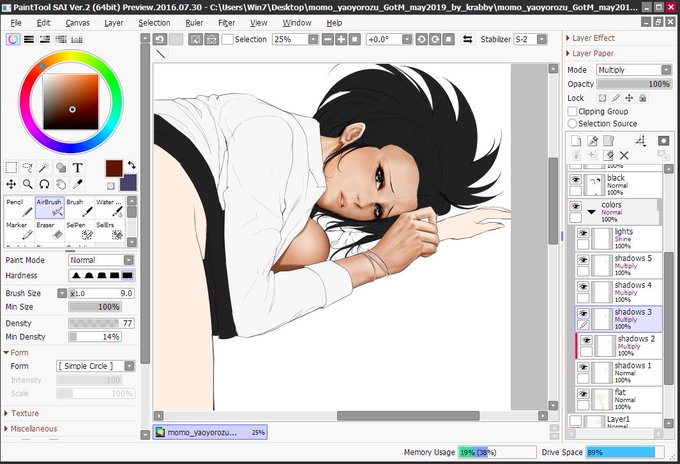Show the color wheel panel
The image size is (680, 464).
click(x=13, y=39)
